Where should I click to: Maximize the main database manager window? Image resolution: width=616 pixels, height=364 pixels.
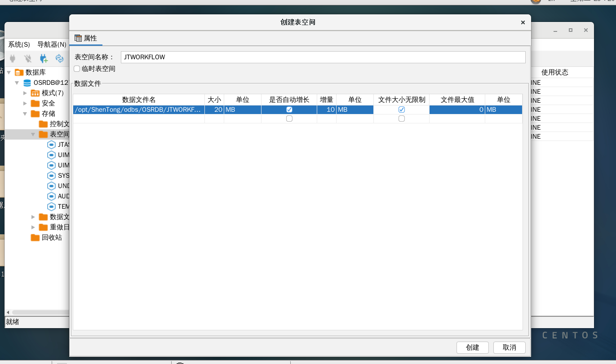coord(571,30)
